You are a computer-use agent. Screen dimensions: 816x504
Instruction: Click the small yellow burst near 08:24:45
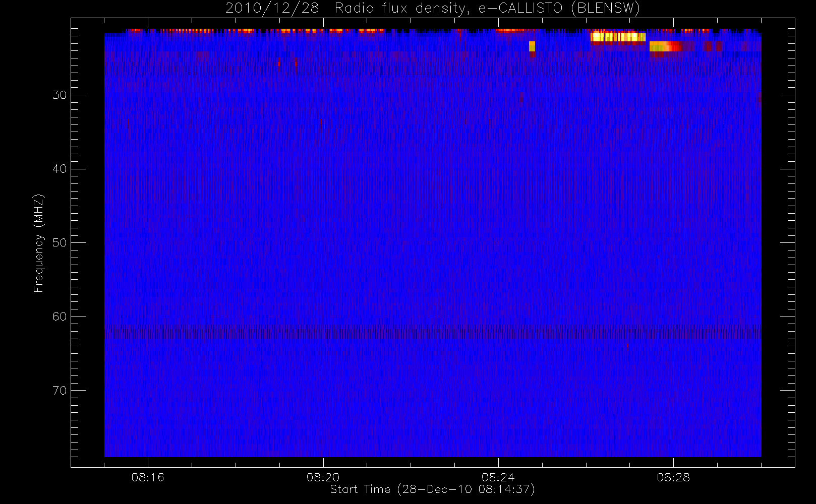pyautogui.click(x=532, y=46)
